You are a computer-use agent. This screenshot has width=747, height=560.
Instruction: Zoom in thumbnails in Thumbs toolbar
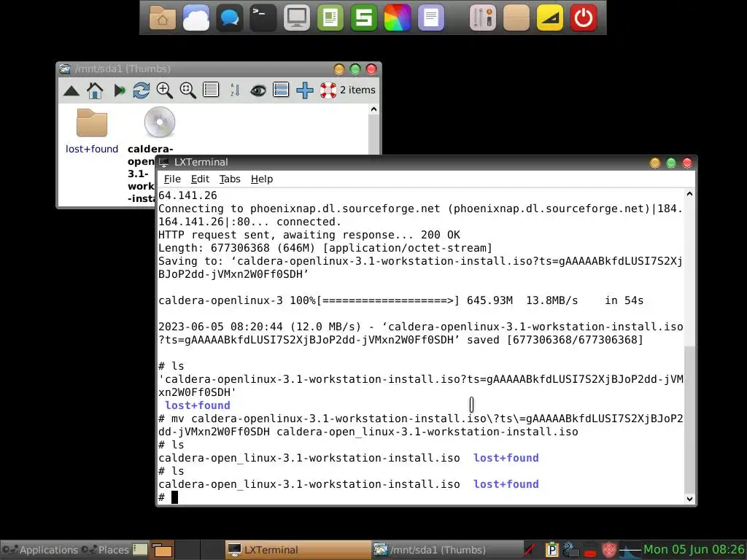pos(164,90)
